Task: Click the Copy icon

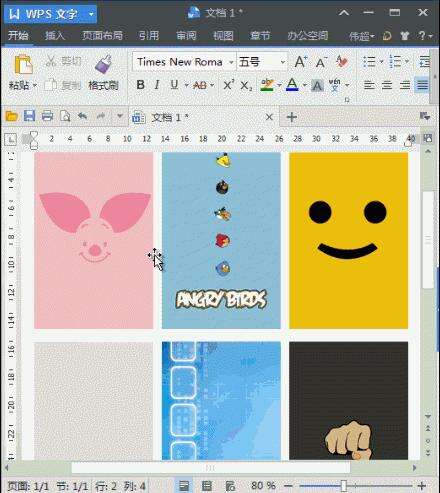Action: (50, 85)
